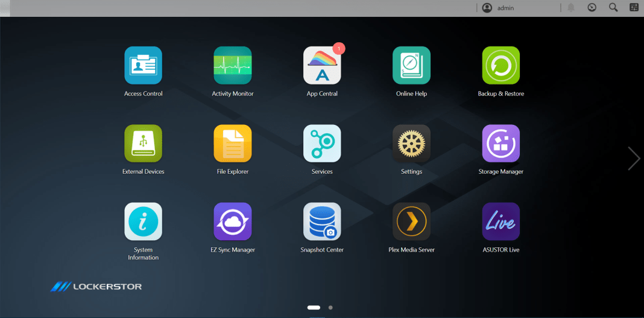This screenshot has height=318, width=644.
Task: Click the "External Devices" label text
Action: (144, 172)
